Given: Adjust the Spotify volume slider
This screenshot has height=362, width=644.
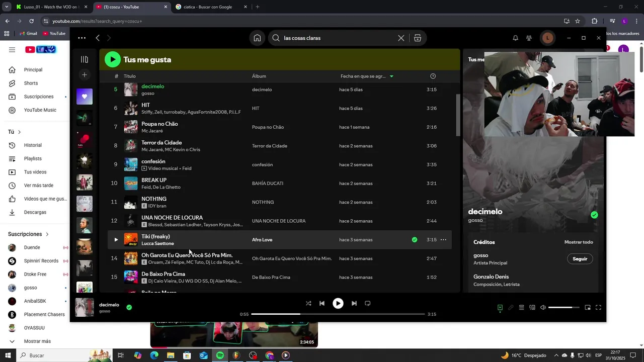Looking at the screenshot, I should pyautogui.click(x=563, y=308).
